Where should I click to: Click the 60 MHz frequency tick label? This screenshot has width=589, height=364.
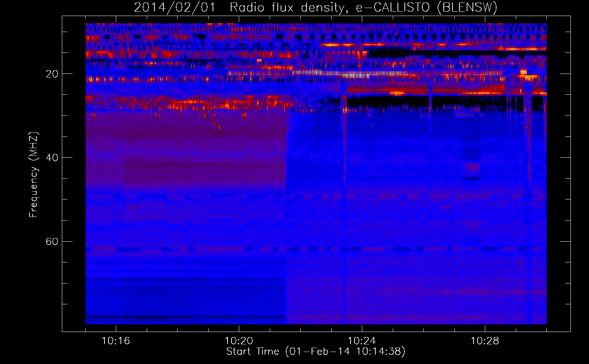coord(52,242)
